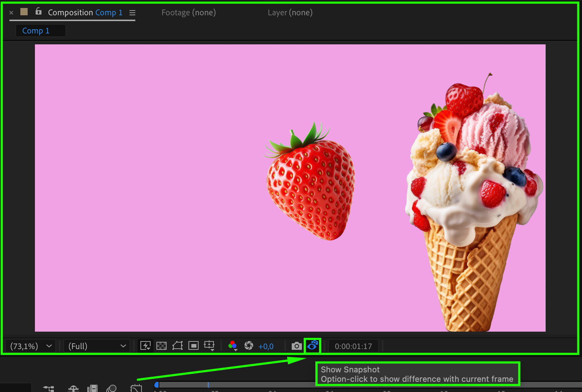Click the strawberry in the composition viewer
This screenshot has height=392, width=582.
coord(311,188)
